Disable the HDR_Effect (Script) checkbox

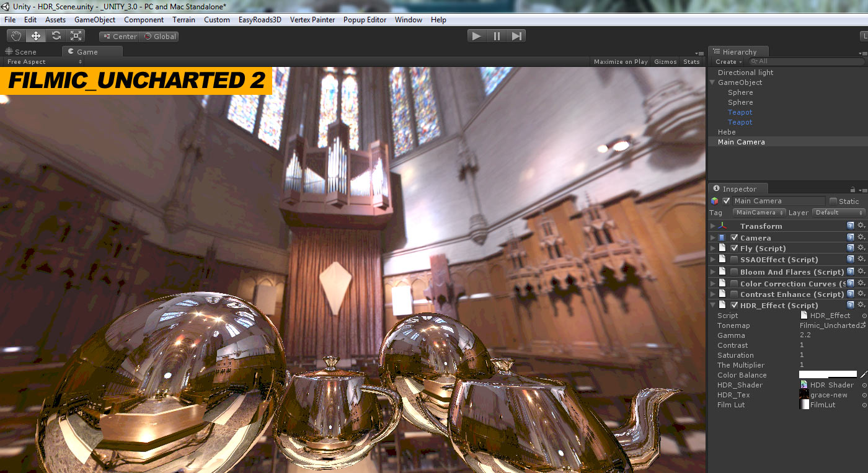(x=734, y=305)
